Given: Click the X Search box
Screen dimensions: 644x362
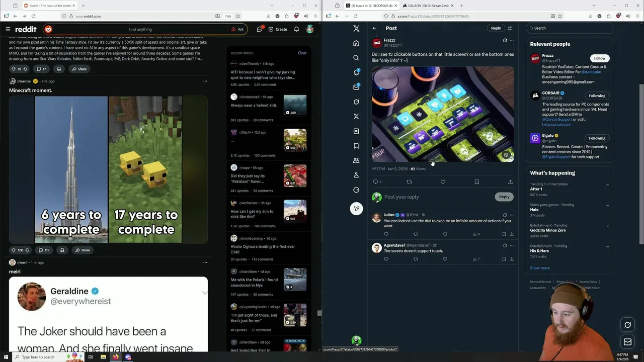Looking at the screenshot, I should click(570, 28).
